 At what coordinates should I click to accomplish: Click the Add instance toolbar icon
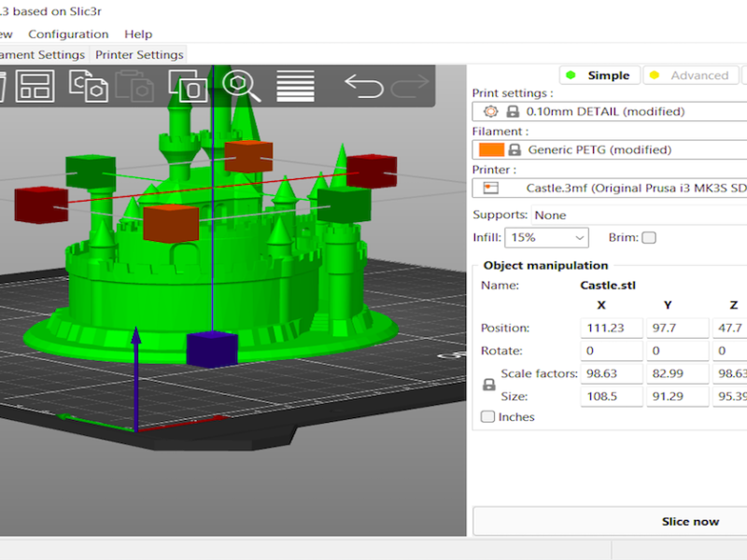pos(190,87)
